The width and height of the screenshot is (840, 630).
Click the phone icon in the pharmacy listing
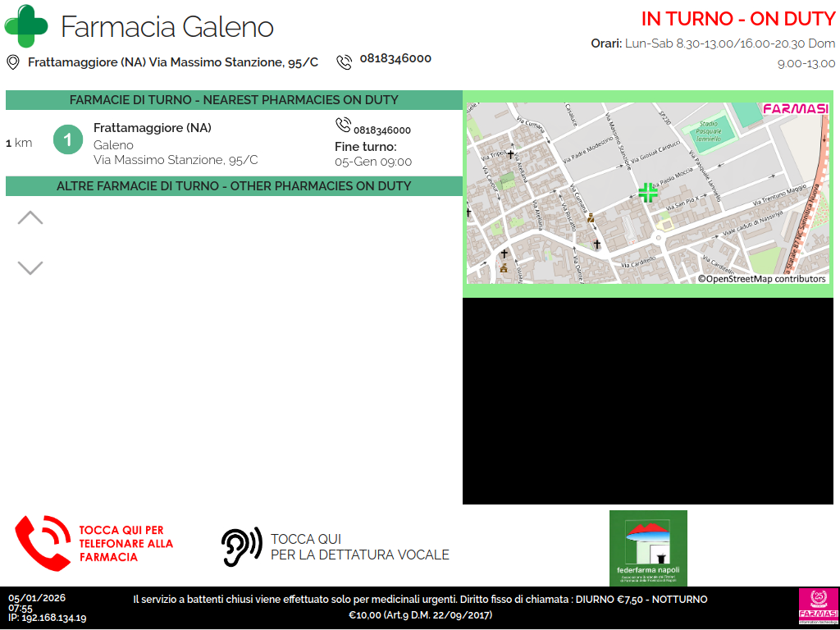(x=343, y=125)
